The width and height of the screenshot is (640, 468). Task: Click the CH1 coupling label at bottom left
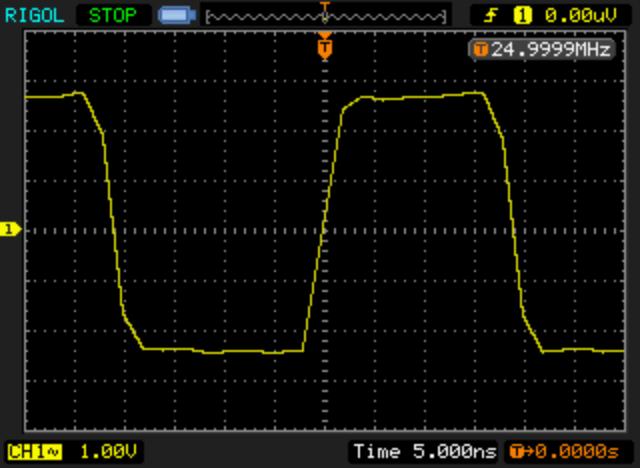pos(34,452)
